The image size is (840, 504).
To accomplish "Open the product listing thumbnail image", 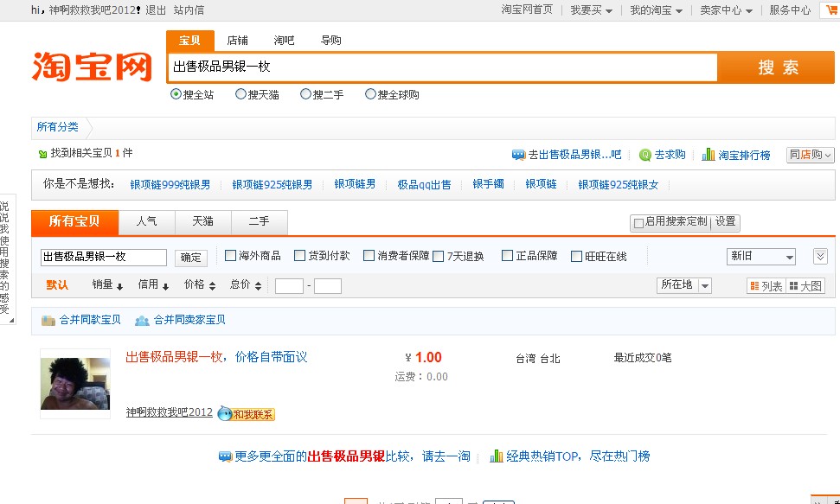I will 75,384.
